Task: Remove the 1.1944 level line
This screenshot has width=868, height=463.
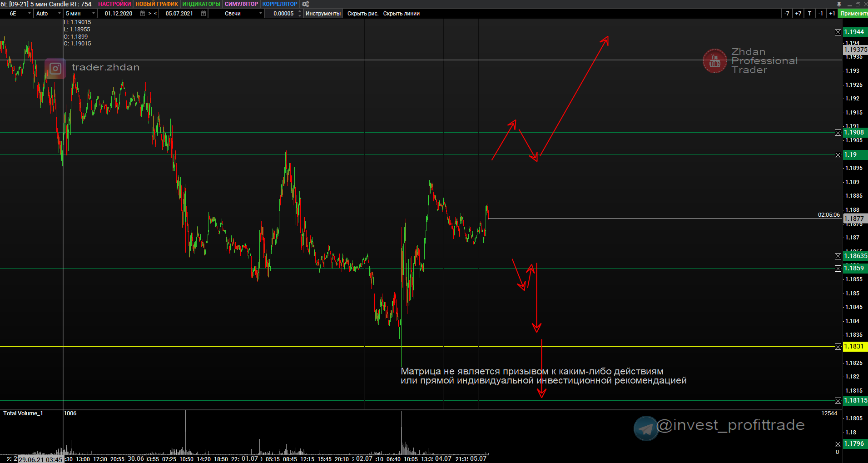Action: [x=838, y=32]
